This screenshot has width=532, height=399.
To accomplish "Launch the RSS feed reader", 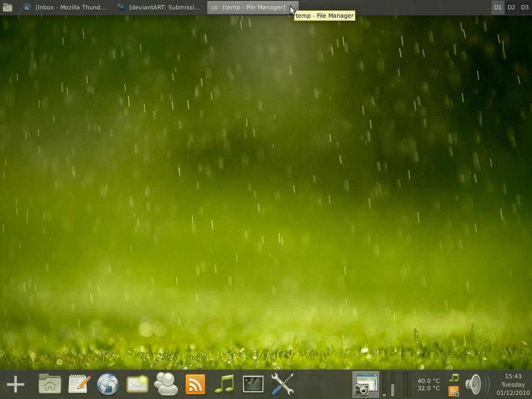I will coord(196,384).
